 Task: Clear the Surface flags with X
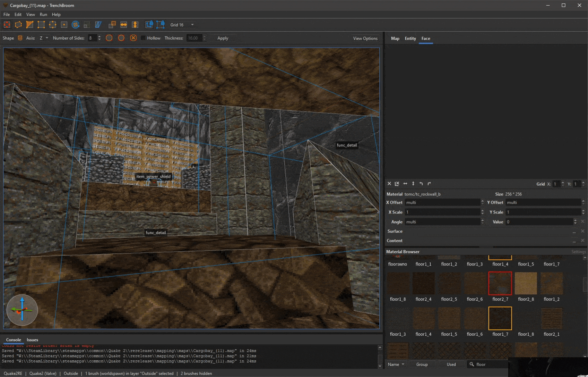click(x=583, y=231)
